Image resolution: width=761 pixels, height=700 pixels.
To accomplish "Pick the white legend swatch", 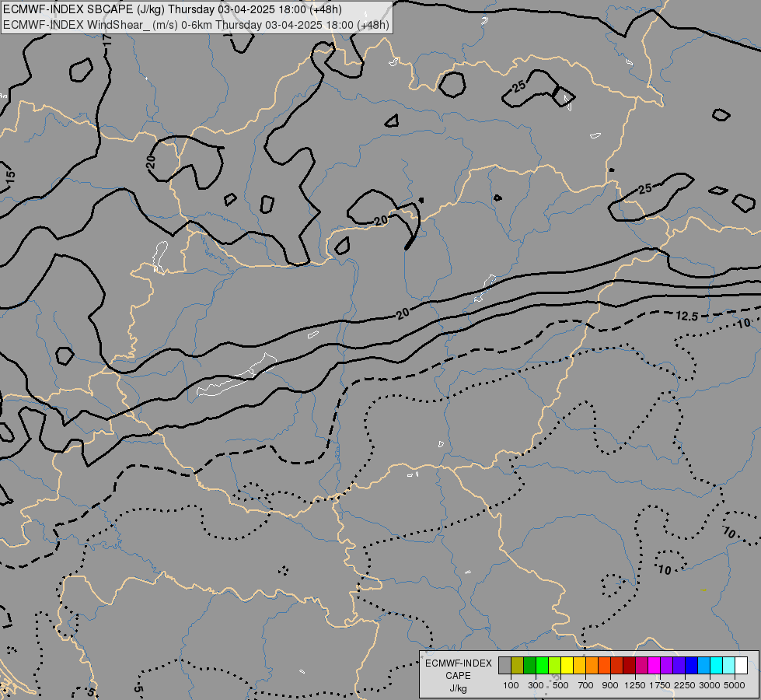I will point(742,666).
